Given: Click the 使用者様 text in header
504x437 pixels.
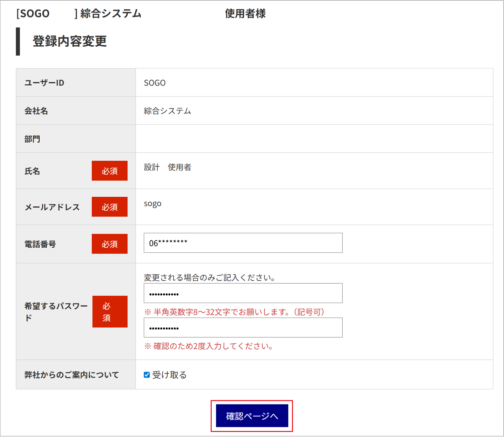Looking at the screenshot, I should click(x=245, y=14).
